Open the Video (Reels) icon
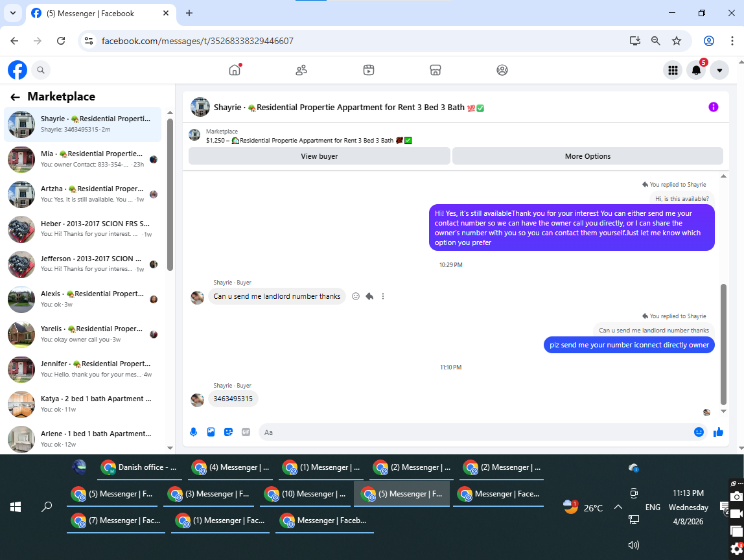The height and width of the screenshot is (560, 744). coord(369,70)
